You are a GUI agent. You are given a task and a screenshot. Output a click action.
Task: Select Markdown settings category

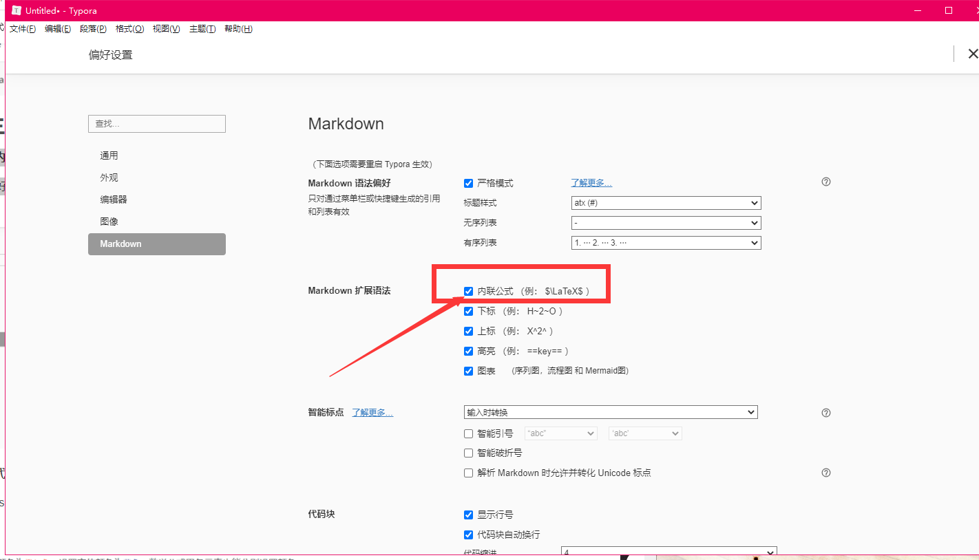157,244
